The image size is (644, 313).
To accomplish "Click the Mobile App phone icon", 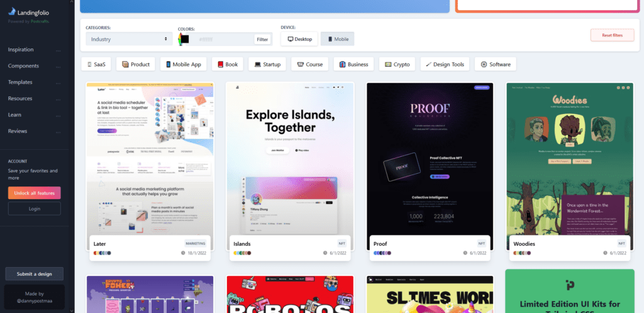I will (169, 65).
